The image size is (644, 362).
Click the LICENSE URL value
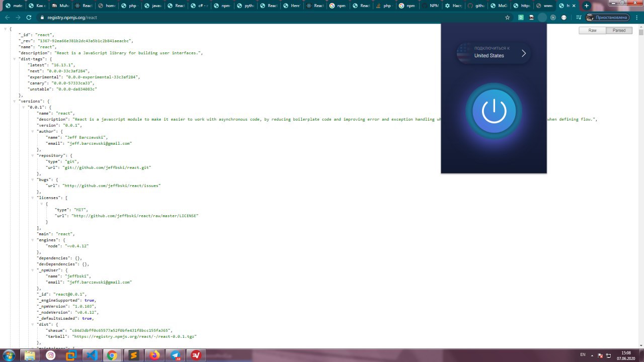point(135,216)
